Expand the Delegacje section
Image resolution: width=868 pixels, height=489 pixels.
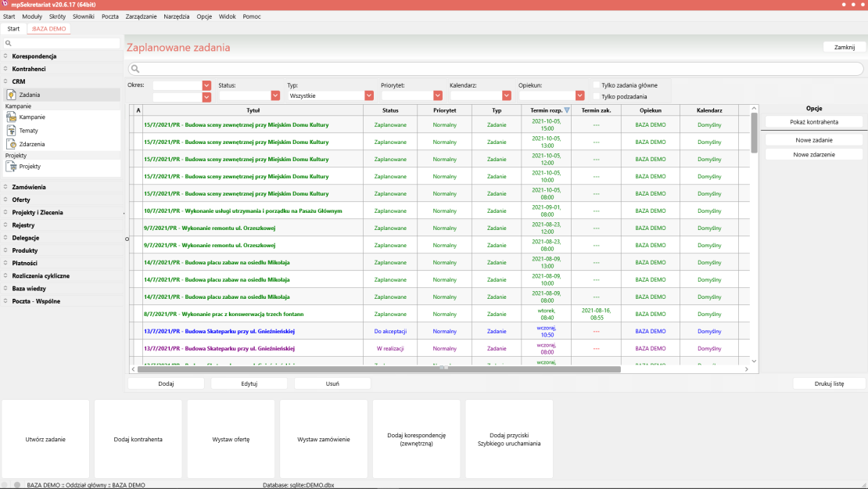click(x=5, y=238)
